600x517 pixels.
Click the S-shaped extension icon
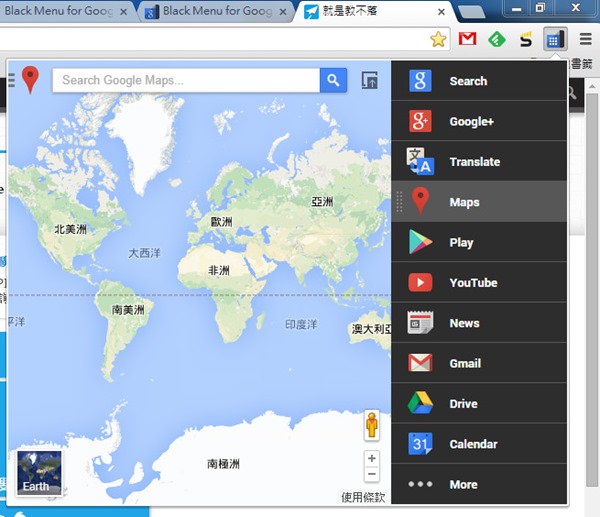click(526, 39)
